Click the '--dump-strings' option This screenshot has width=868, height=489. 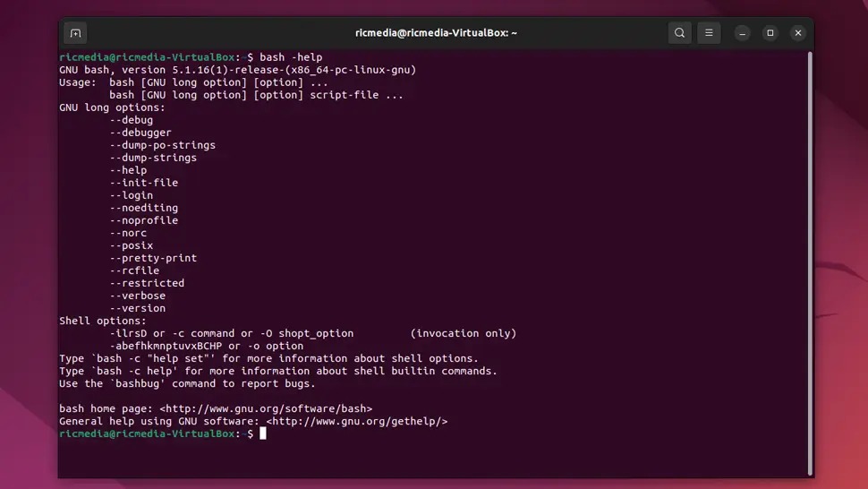pyautogui.click(x=153, y=158)
